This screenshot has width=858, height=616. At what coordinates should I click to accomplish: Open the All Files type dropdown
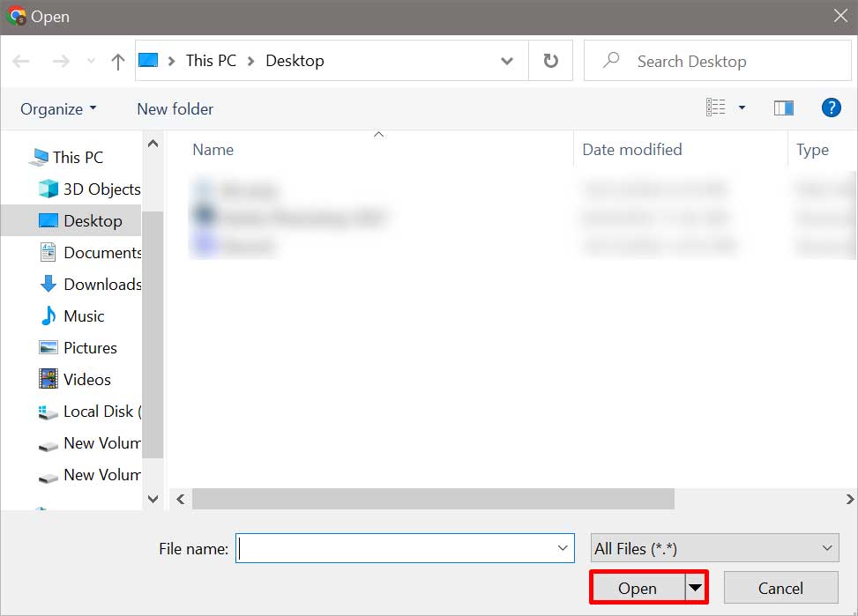tap(714, 548)
